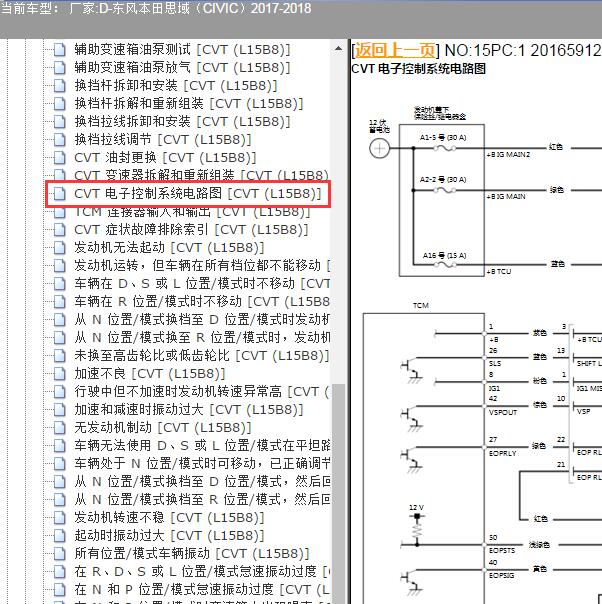
Task: Click document icon beside 加速和减速时振动过大
Action: pos(59,409)
